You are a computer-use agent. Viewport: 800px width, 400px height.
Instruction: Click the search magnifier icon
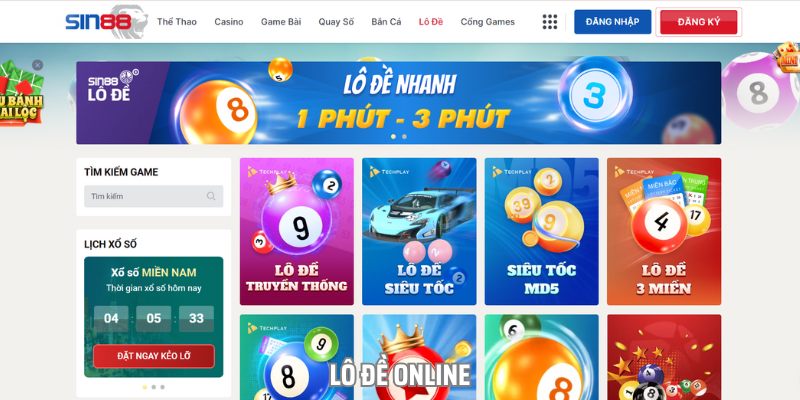point(211,196)
